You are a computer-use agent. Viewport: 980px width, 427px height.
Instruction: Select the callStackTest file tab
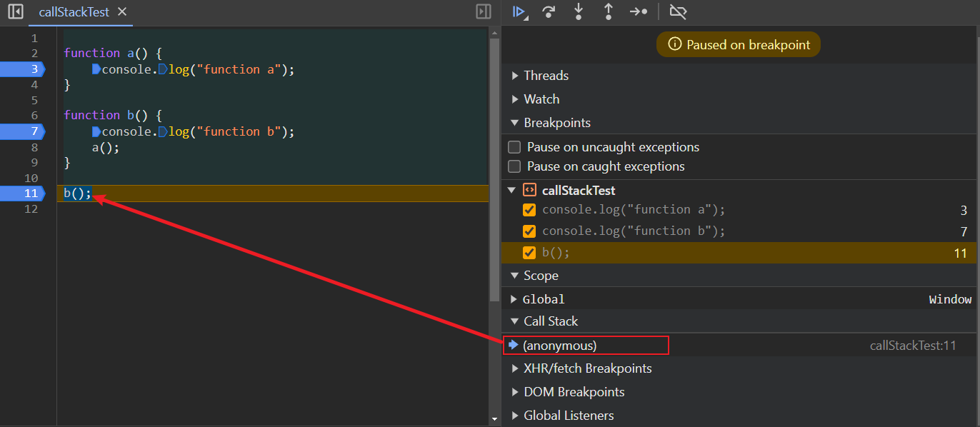pos(74,12)
